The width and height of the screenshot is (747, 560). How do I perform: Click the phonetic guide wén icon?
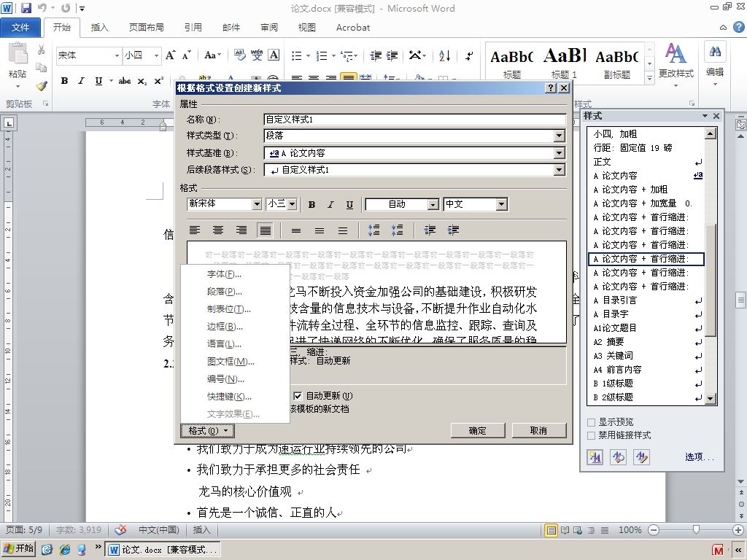pyautogui.click(x=257, y=55)
